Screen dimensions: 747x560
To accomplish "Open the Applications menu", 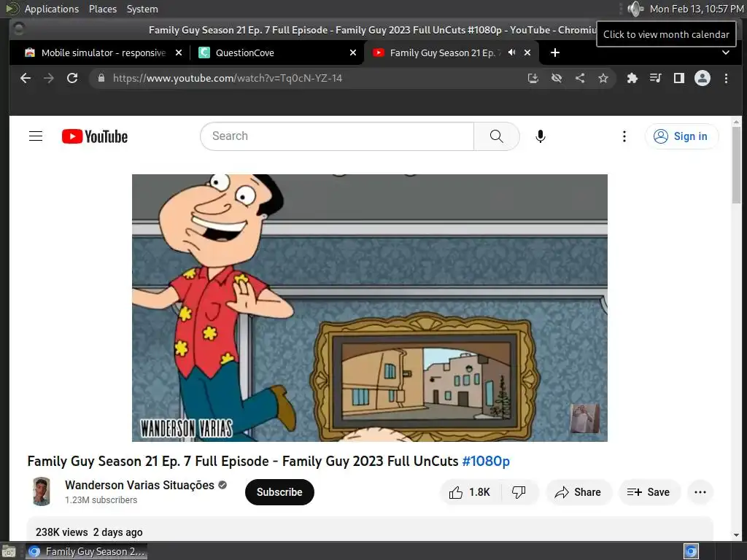I will [x=52, y=9].
